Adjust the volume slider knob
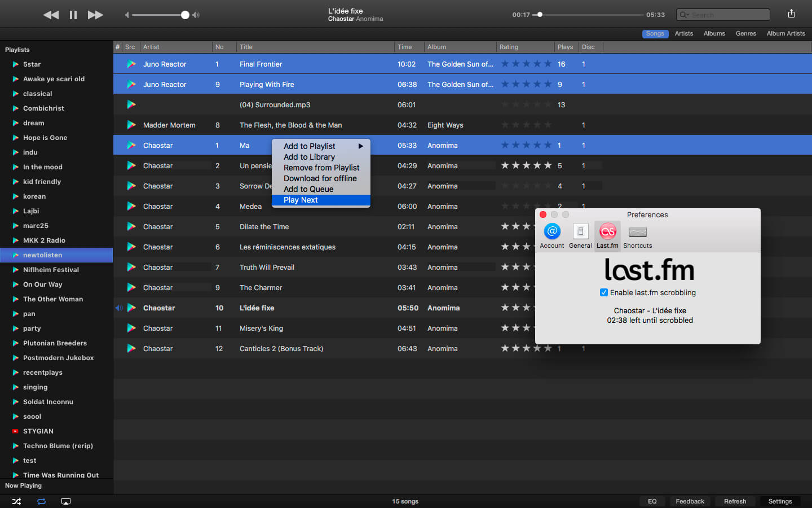 [185, 15]
